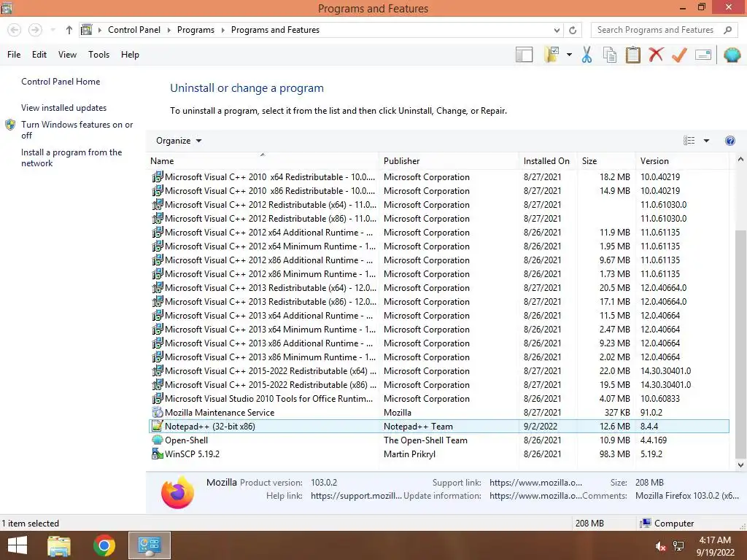This screenshot has height=560, width=747.
Task: Click the Control Panel breadcrumb
Action: pos(134,30)
